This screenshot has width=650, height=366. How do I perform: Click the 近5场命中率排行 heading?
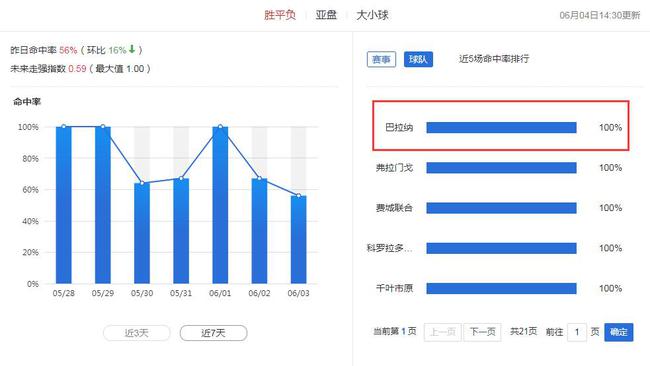pyautogui.click(x=494, y=59)
